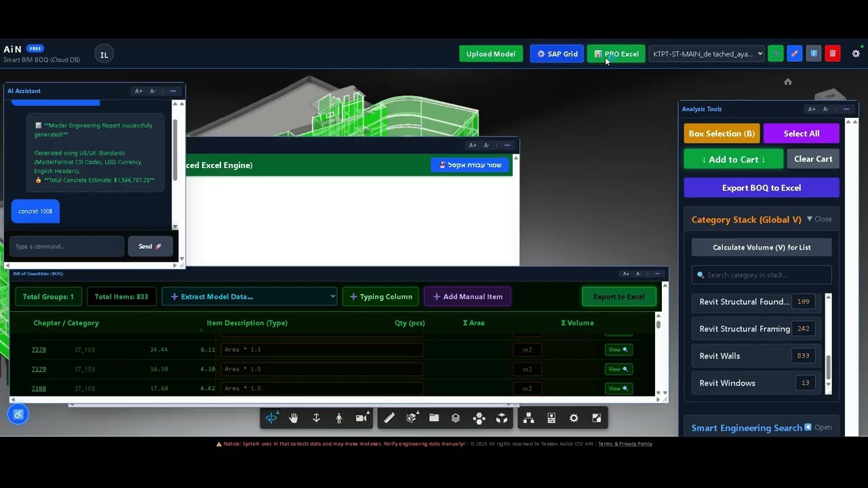The width and height of the screenshot is (868, 488).
Task: Select Revit Walls category in stack
Action: pyautogui.click(x=756, y=356)
